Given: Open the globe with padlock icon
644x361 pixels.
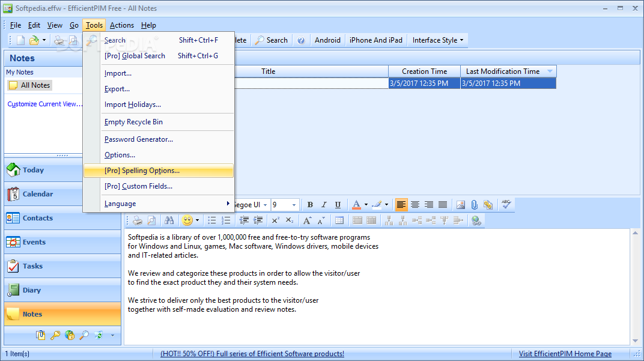Looking at the screenshot, I should coord(70,335).
